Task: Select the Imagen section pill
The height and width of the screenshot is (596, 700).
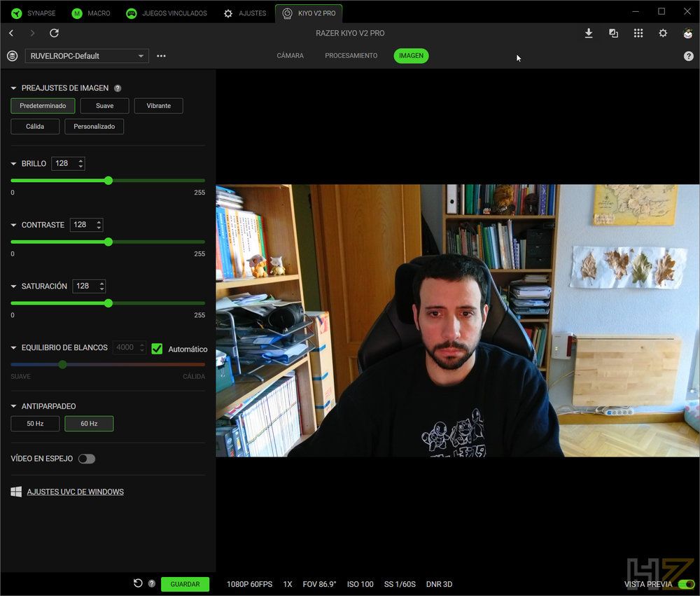Action: tap(411, 56)
